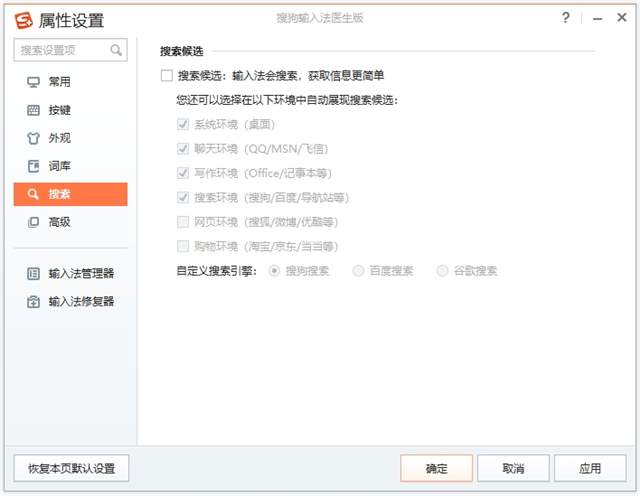Image resolution: width=640 pixels, height=496 pixels.
Task: Click the magnifier icon beside 搜索 tab
Action: 33,194
